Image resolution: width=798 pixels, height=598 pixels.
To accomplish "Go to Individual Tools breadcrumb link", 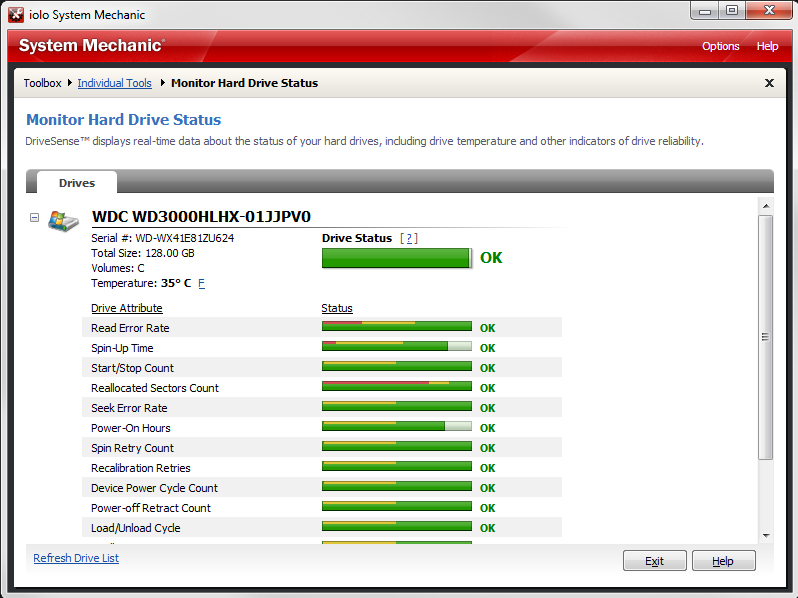I will (115, 83).
